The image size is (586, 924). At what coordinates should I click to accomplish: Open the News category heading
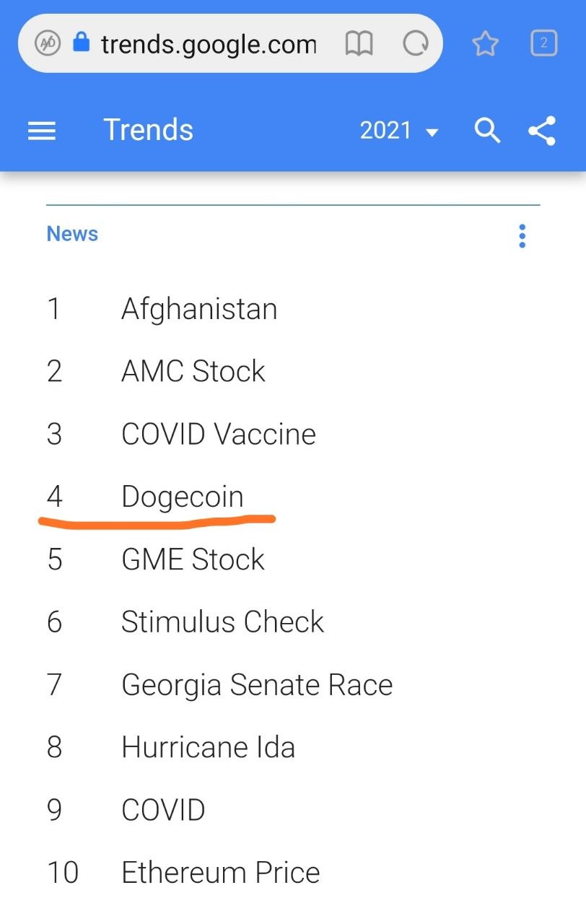pos(72,234)
